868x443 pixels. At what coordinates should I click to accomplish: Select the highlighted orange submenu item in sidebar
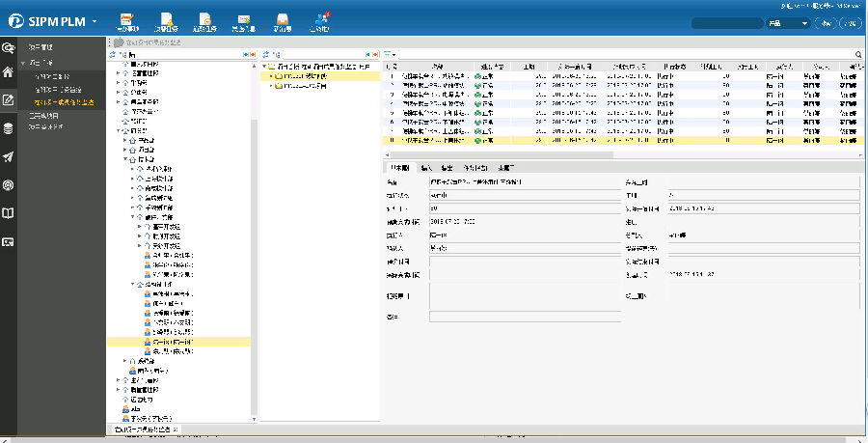64,101
